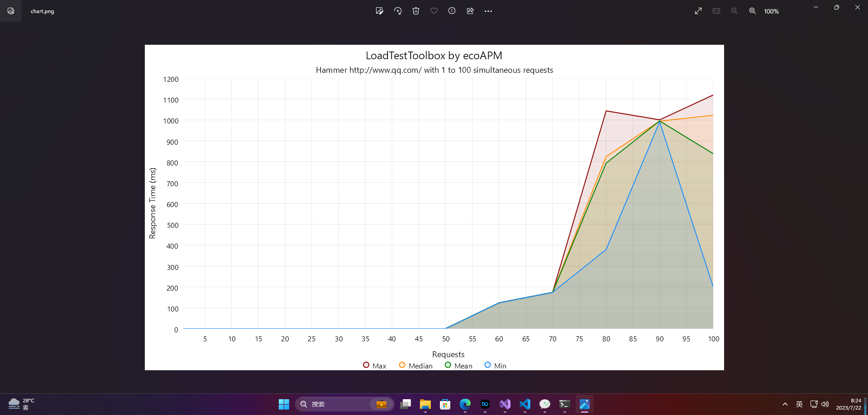Switch to Visual Studio Code
The width and height of the screenshot is (868, 415).
tap(525, 404)
